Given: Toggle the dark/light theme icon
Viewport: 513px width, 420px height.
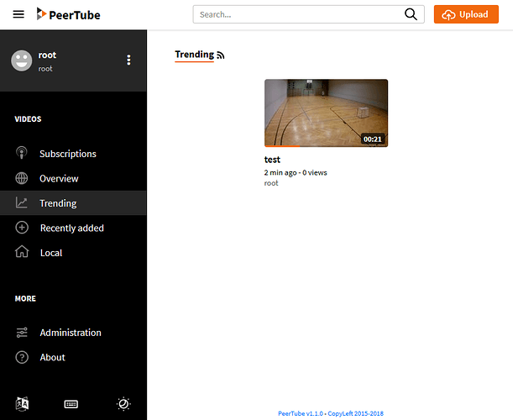Looking at the screenshot, I should [x=123, y=404].
